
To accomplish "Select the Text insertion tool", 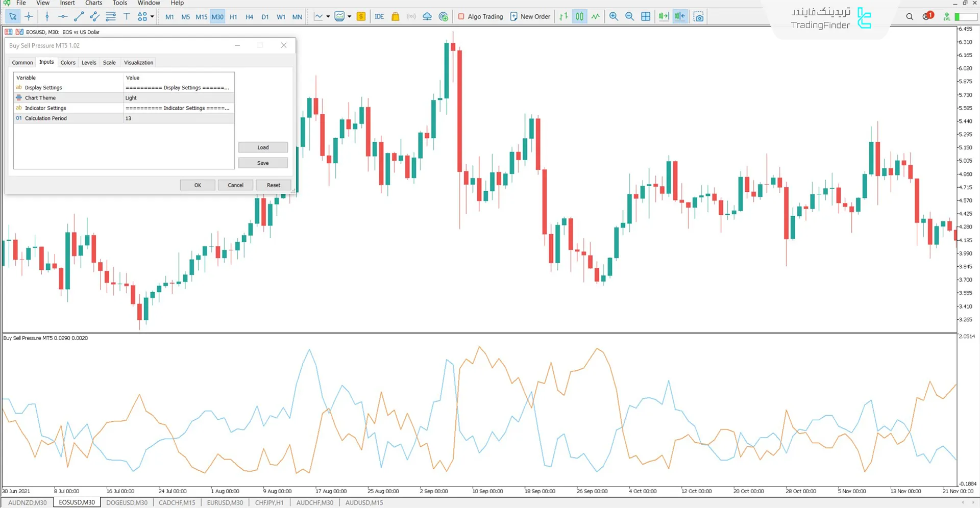I will [x=127, y=16].
